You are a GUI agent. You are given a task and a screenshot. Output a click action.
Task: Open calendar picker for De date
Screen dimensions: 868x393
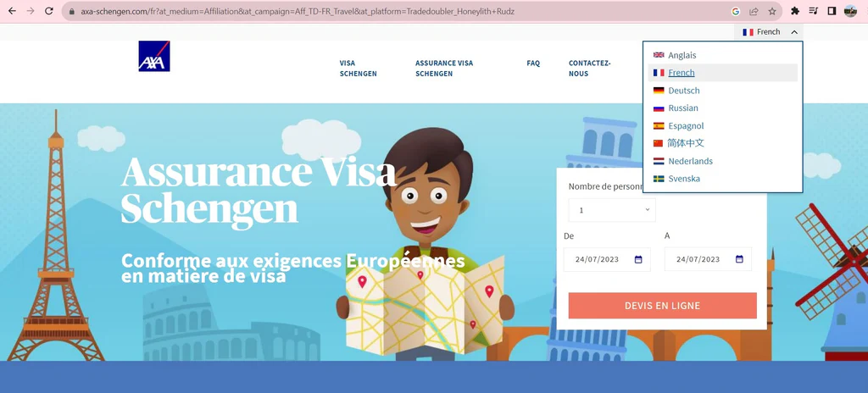(x=638, y=259)
